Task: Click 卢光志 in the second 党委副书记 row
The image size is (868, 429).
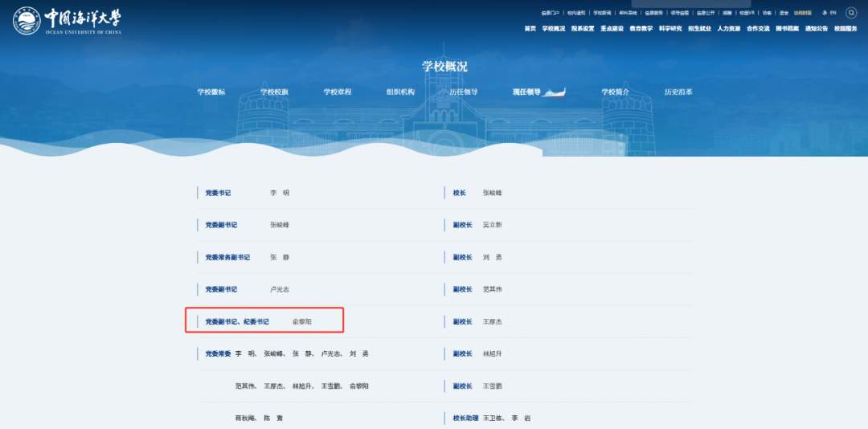Action: [280, 289]
